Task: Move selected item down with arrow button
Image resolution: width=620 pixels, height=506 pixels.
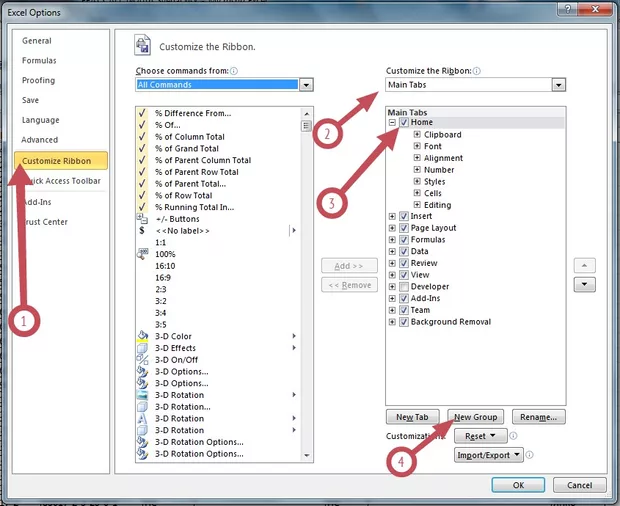Action: [584, 284]
